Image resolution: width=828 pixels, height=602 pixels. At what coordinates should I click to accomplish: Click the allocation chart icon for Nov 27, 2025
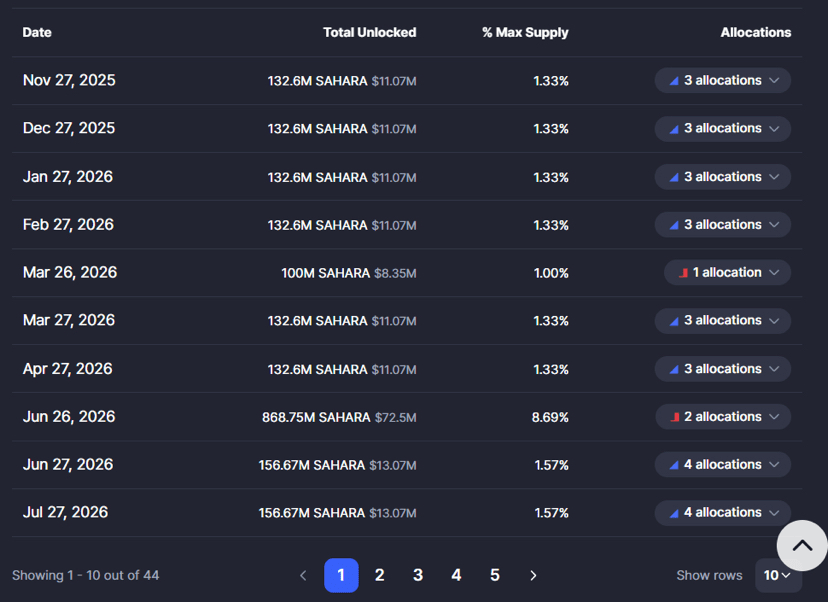click(674, 81)
